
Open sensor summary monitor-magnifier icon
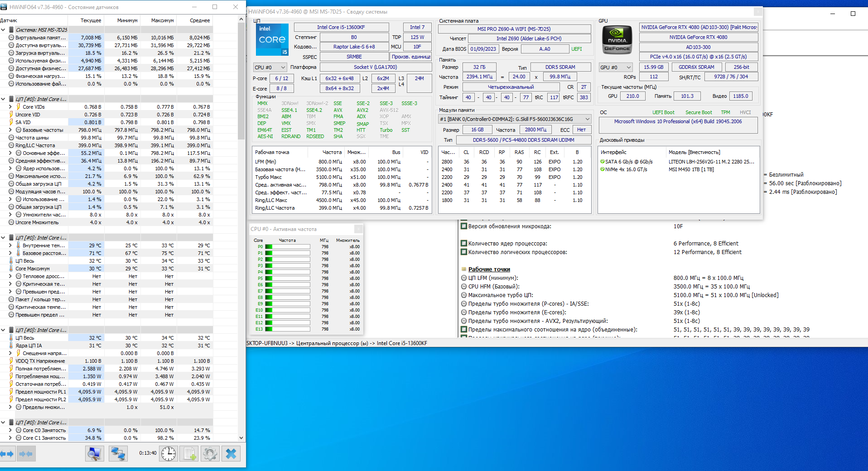pyautogui.click(x=95, y=453)
